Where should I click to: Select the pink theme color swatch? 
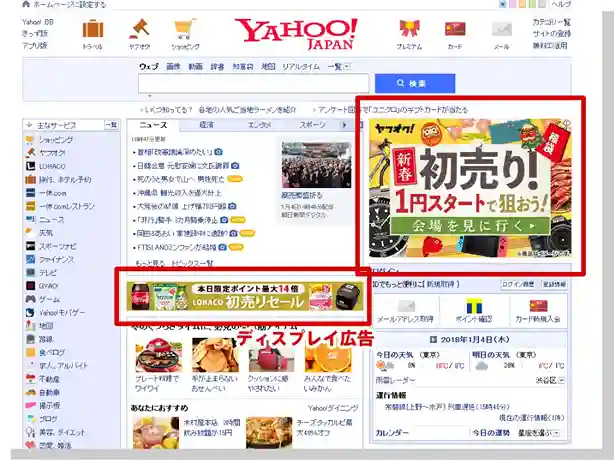coord(513,4)
